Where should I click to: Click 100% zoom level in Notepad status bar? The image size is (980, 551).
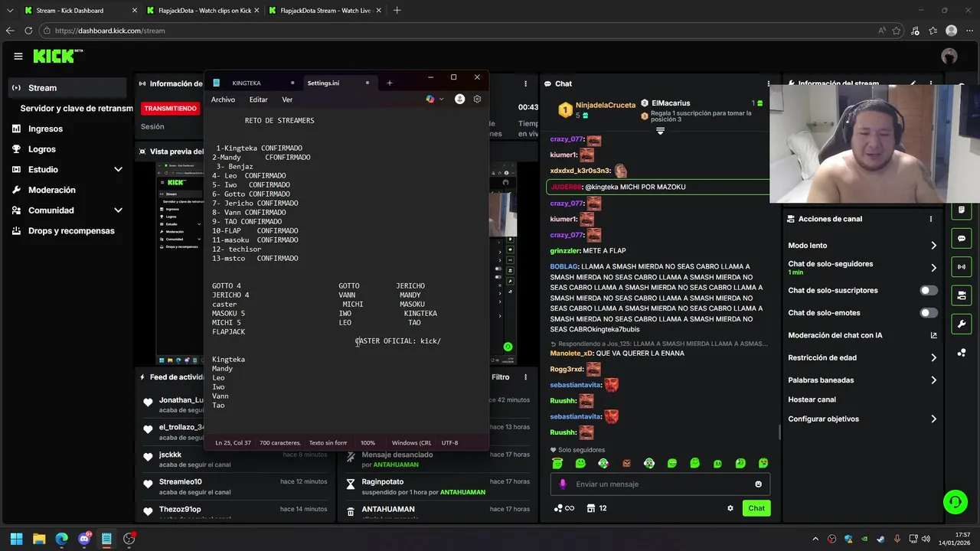[x=367, y=442]
